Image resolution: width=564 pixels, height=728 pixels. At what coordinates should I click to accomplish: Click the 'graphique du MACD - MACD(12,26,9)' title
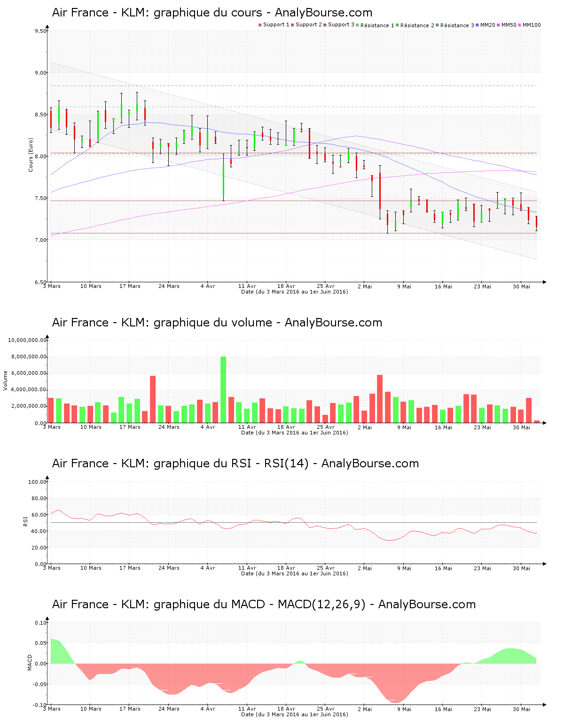(264, 604)
